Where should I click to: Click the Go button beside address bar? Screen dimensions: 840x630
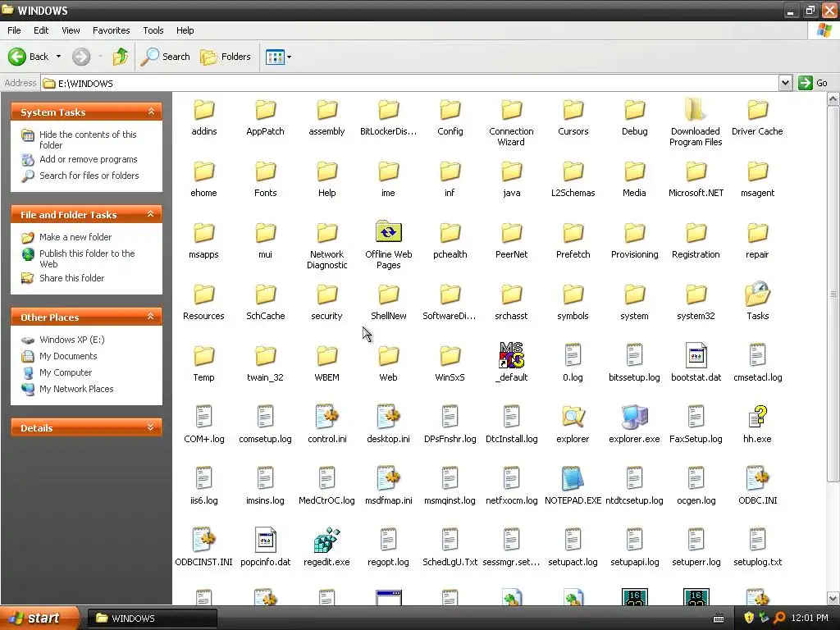(813, 83)
